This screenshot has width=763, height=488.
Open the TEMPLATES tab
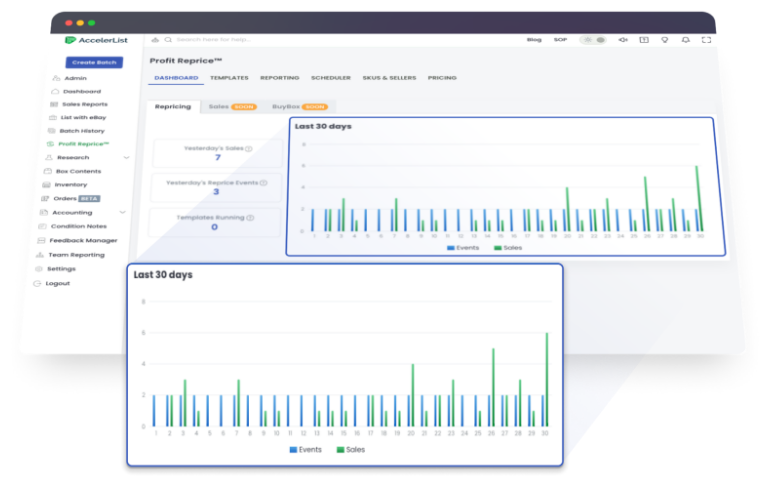click(229, 78)
